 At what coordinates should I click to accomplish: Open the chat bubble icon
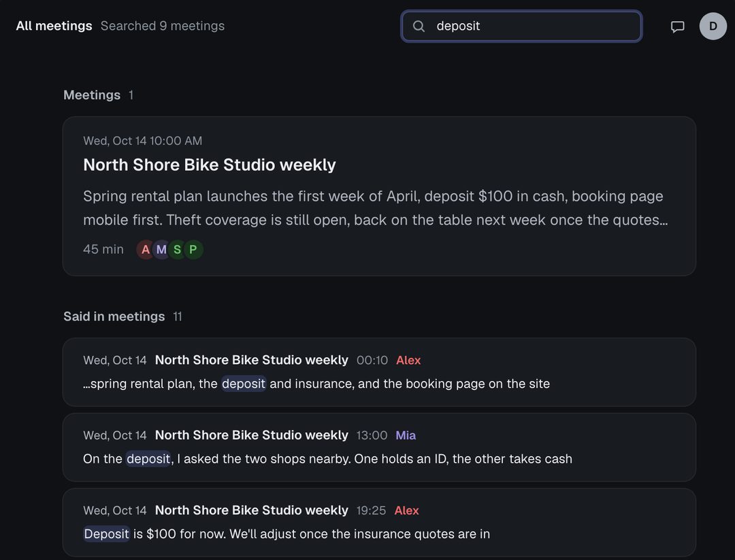(x=677, y=27)
